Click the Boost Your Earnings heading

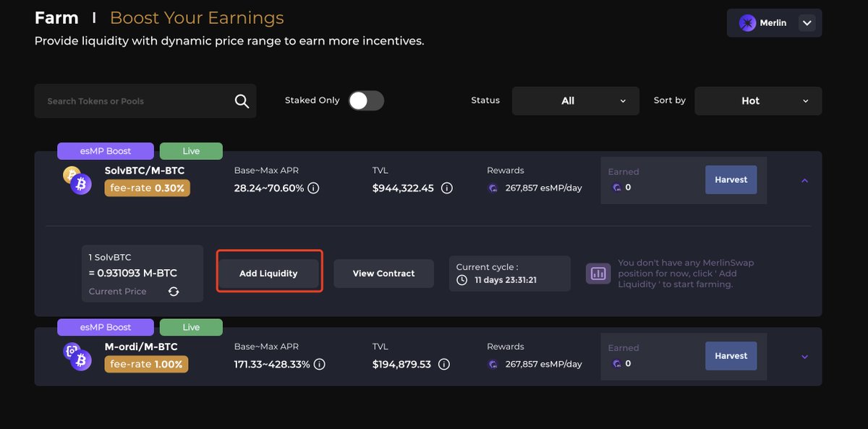click(x=197, y=18)
